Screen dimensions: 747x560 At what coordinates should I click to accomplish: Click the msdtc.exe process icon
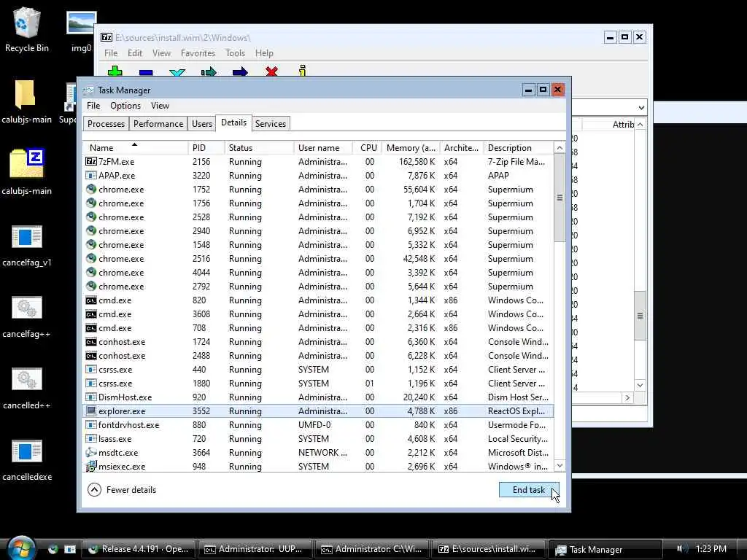(91, 452)
